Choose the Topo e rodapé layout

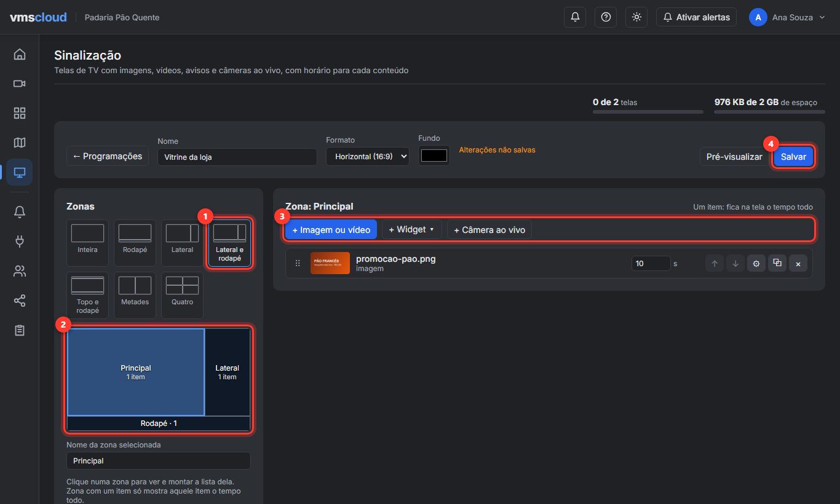point(87,295)
